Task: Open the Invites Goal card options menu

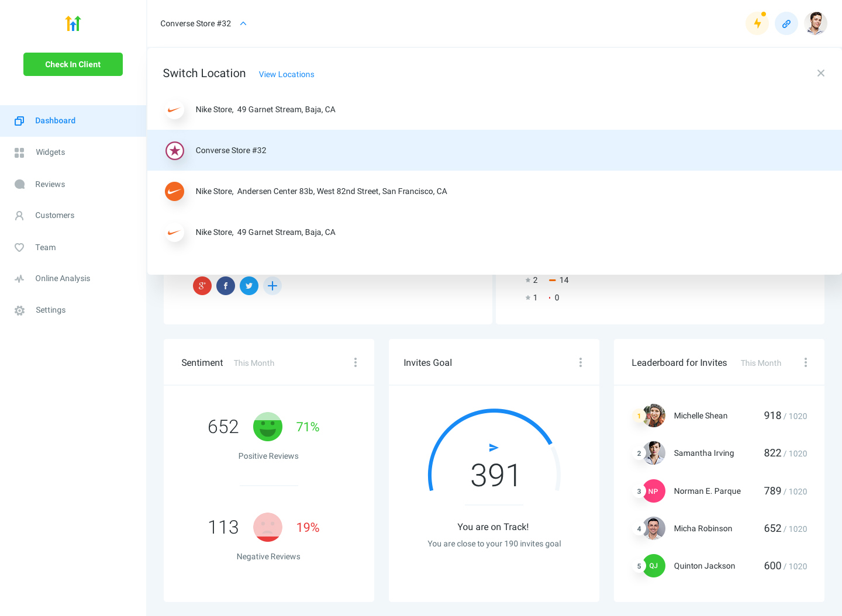Action: (x=581, y=362)
